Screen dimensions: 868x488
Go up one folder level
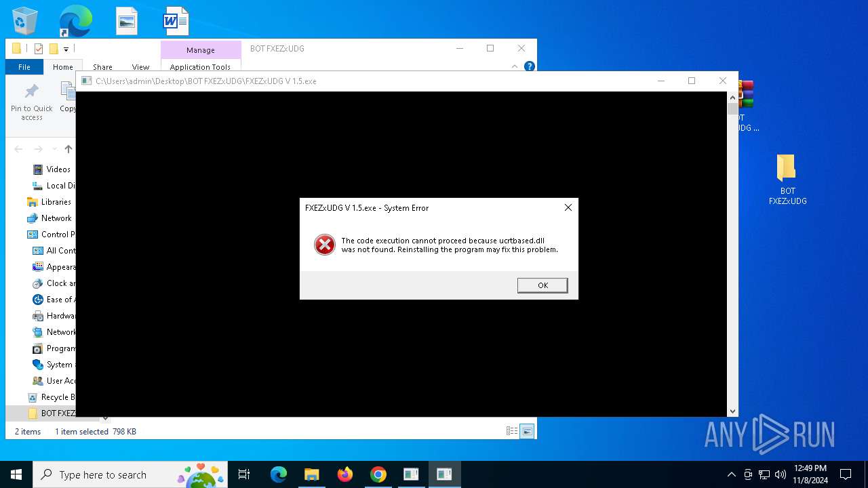coord(68,149)
